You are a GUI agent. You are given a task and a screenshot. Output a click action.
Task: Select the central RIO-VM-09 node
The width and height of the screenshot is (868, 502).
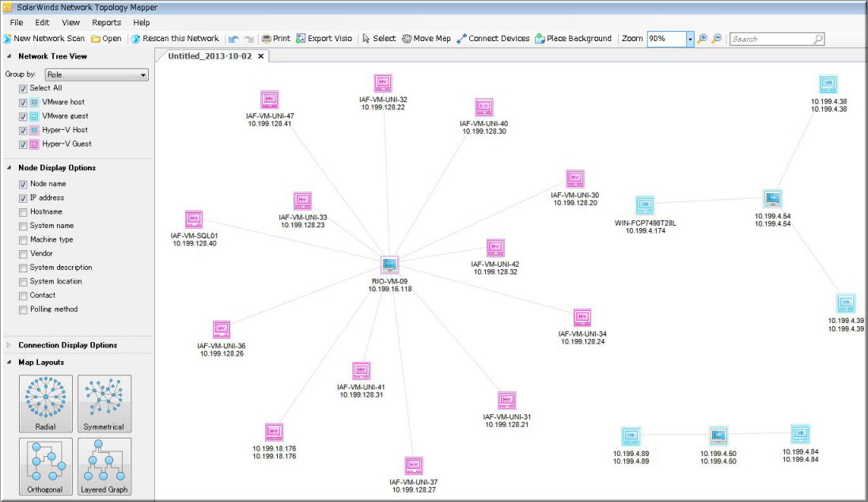(390, 264)
